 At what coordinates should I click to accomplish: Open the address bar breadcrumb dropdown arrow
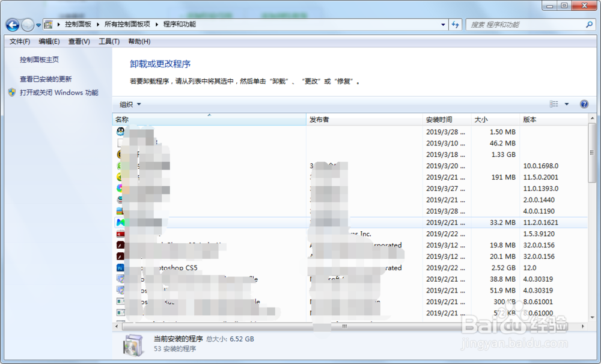point(444,24)
